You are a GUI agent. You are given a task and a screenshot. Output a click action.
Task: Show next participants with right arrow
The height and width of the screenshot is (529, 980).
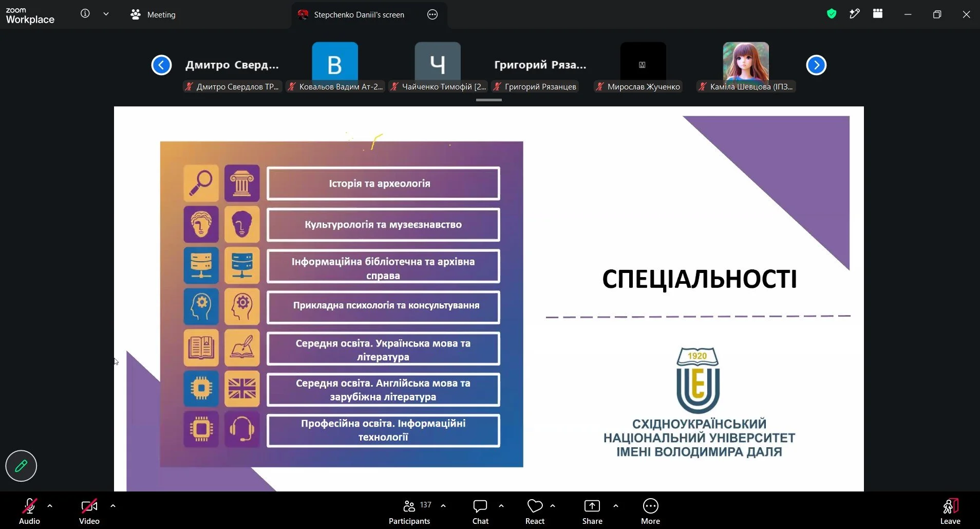(x=816, y=65)
